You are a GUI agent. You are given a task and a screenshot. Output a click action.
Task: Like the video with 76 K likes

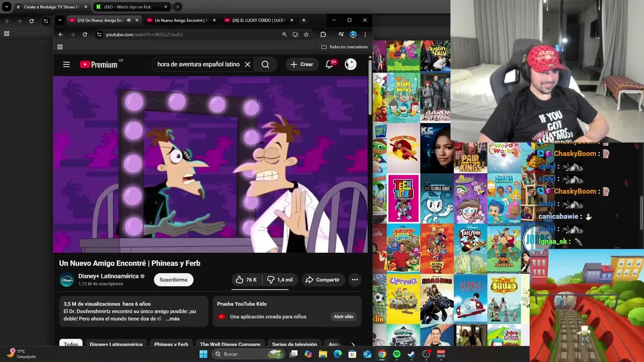click(247, 280)
